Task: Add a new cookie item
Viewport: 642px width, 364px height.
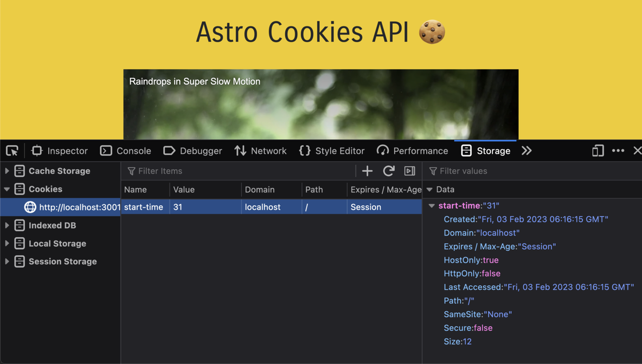Action: (x=367, y=171)
